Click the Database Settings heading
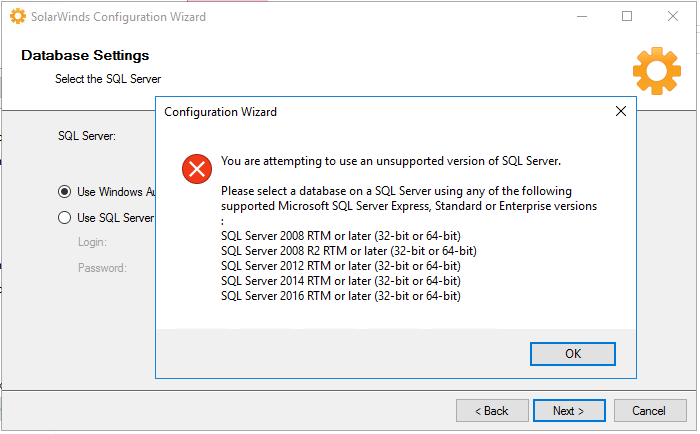700x434 pixels. point(85,55)
